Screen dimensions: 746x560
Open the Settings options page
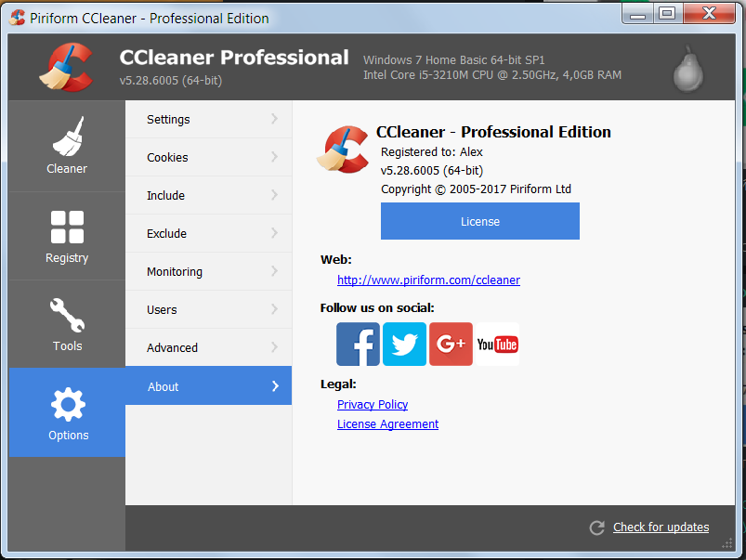[208, 120]
